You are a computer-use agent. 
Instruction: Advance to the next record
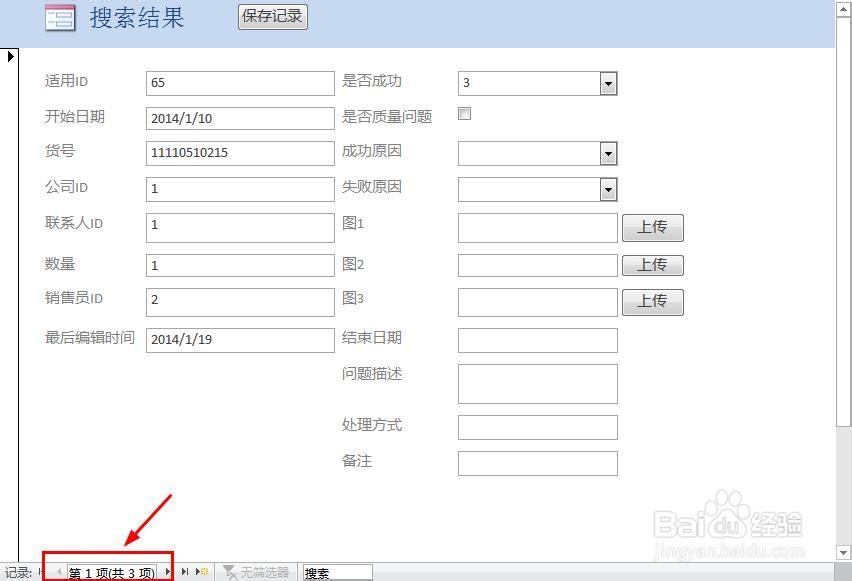167,572
